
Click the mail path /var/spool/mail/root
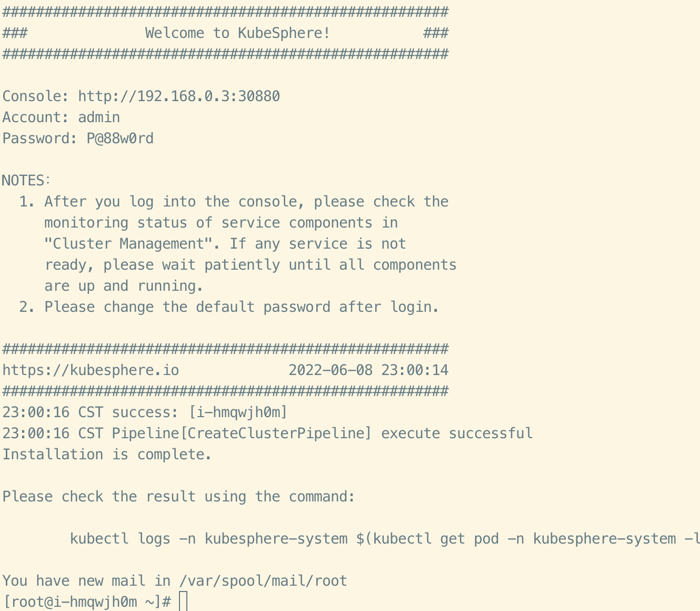(263, 581)
